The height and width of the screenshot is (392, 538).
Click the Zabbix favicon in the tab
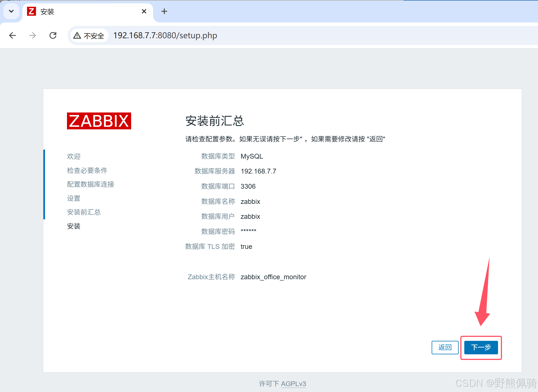[x=32, y=11]
